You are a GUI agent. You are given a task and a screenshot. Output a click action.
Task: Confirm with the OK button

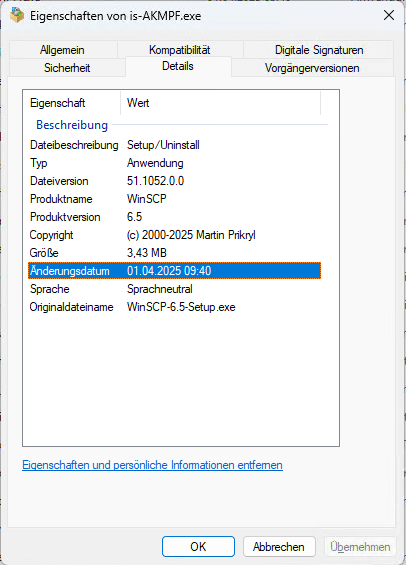[x=198, y=547]
